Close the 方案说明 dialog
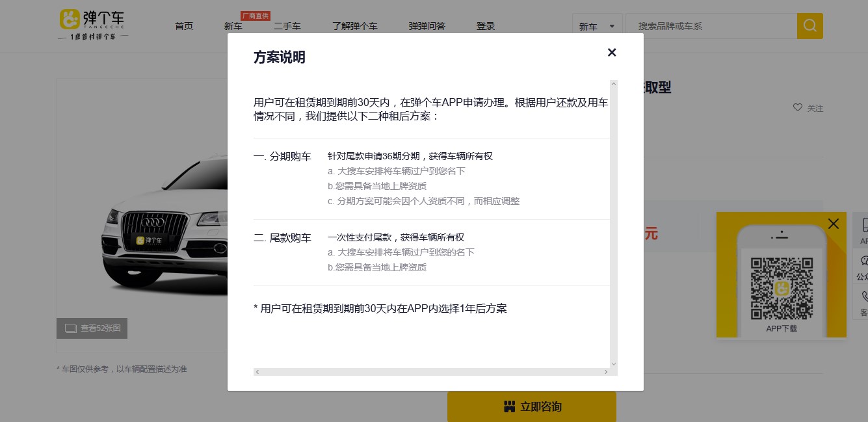The image size is (868, 422). pos(612,53)
